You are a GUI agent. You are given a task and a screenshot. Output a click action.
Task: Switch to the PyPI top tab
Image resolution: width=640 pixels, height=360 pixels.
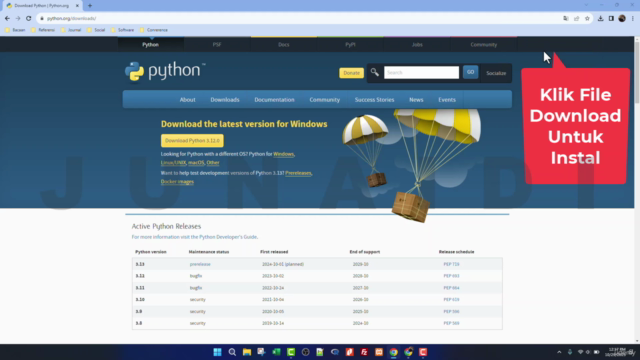(350, 44)
